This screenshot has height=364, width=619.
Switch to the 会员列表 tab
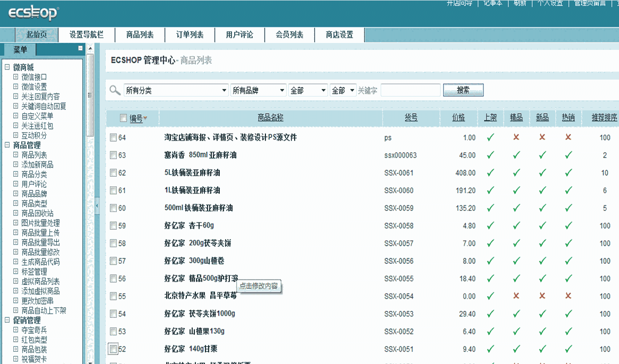pyautogui.click(x=289, y=34)
